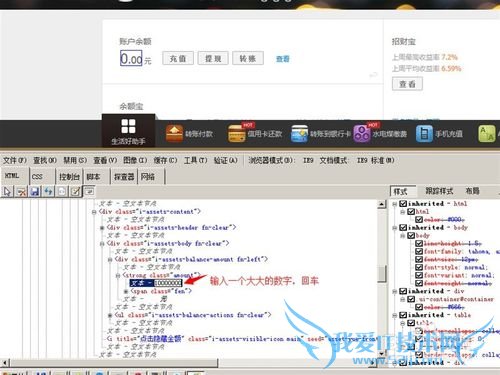
Task: Click the blue floppy disk save icon
Action: click(x=35, y=191)
